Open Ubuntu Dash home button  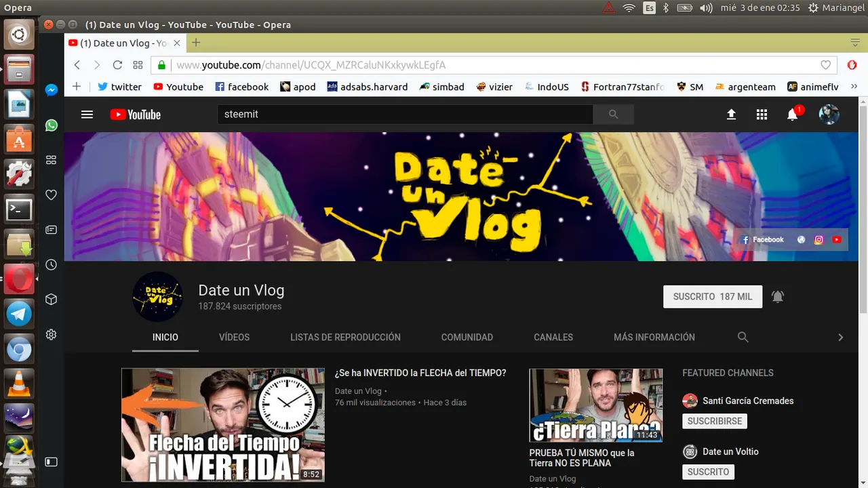click(x=19, y=34)
